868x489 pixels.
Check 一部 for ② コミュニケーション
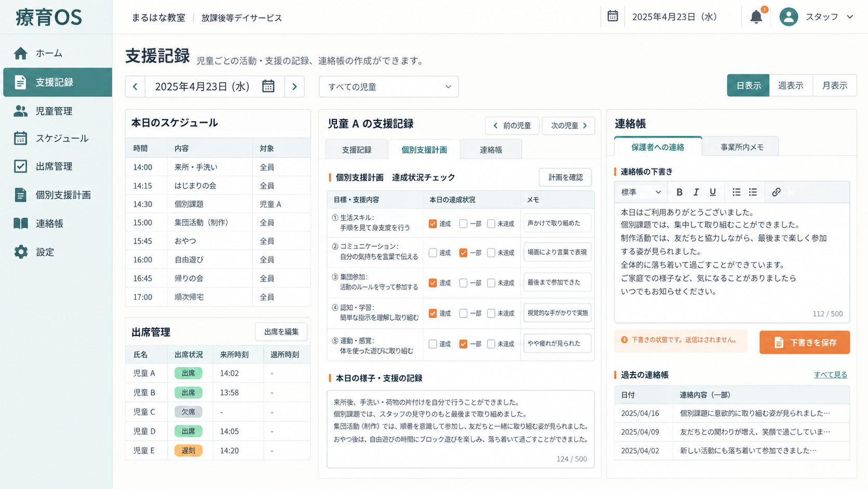click(463, 253)
